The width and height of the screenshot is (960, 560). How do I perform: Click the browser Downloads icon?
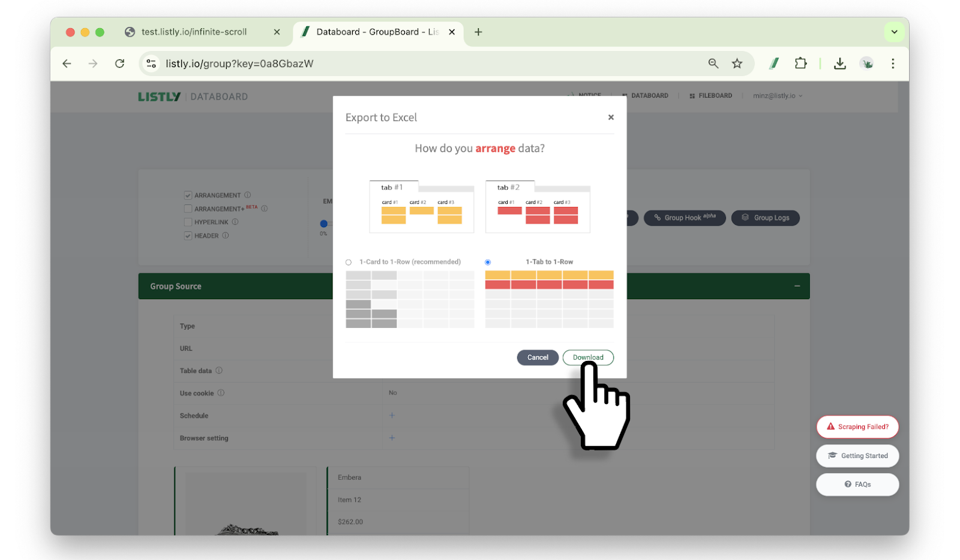[840, 64]
